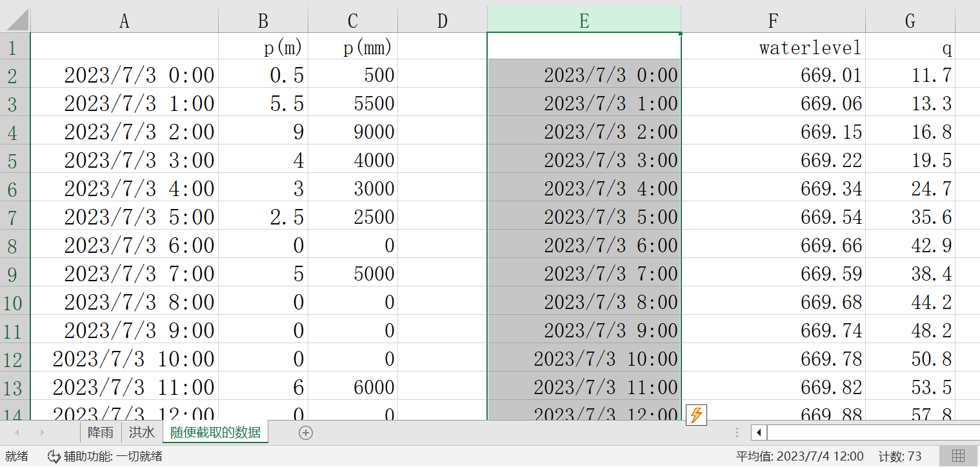
Task: Click cell G12 containing 50.8
Action: pos(910,359)
